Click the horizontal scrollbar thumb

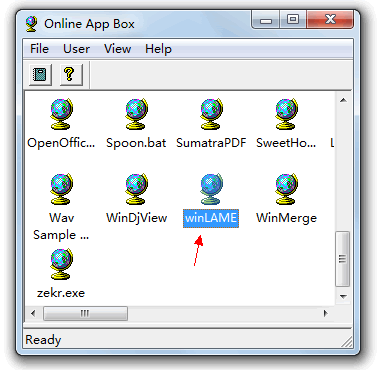85,313
